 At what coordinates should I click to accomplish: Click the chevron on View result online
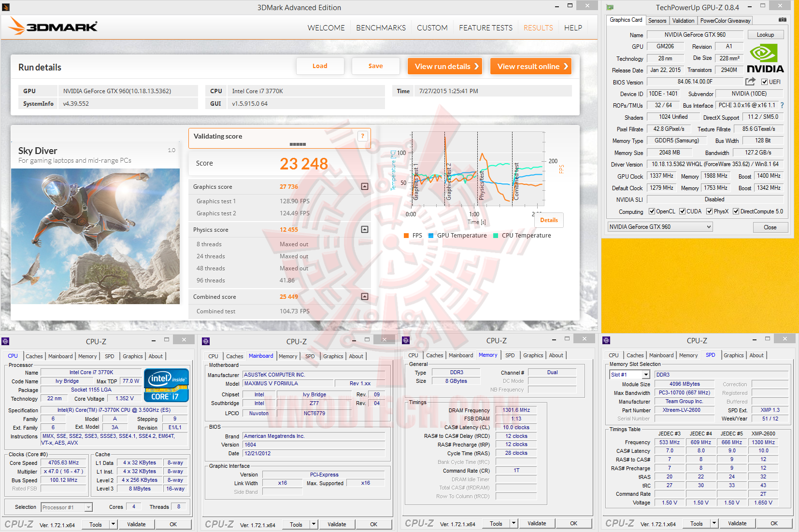pos(566,66)
